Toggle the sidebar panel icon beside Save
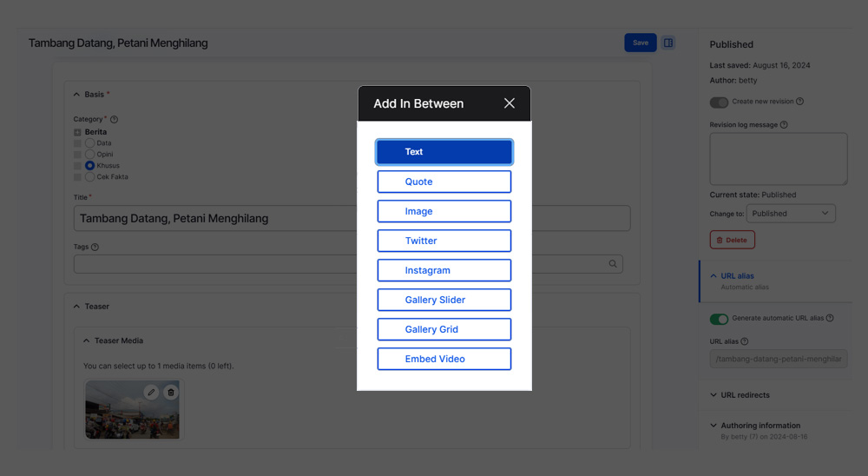Image resolution: width=868 pixels, height=476 pixels. pyautogui.click(x=667, y=43)
